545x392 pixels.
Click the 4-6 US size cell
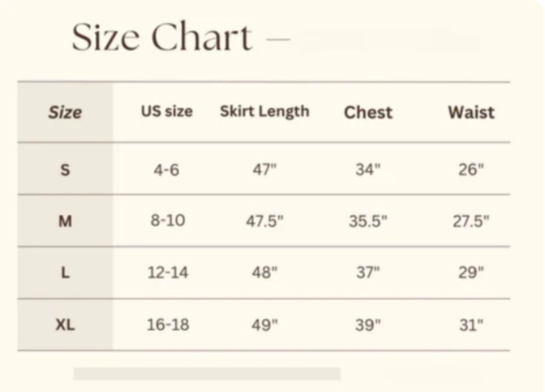(166, 169)
